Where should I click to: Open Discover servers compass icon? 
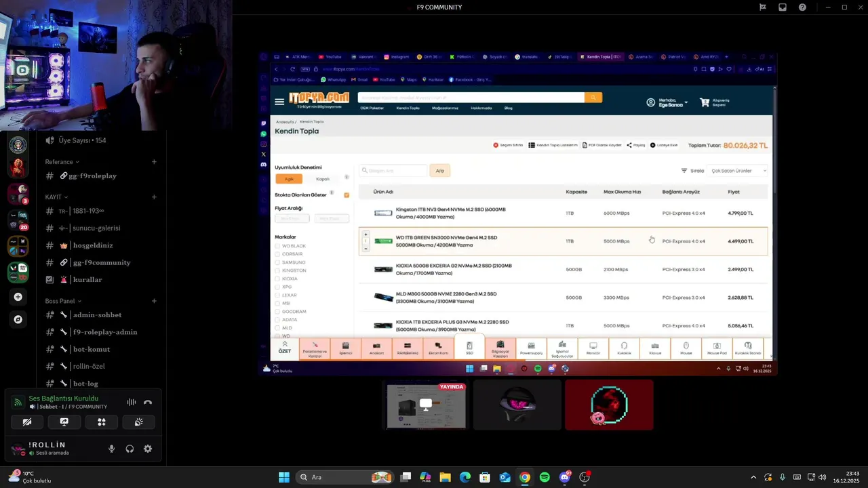(18, 319)
